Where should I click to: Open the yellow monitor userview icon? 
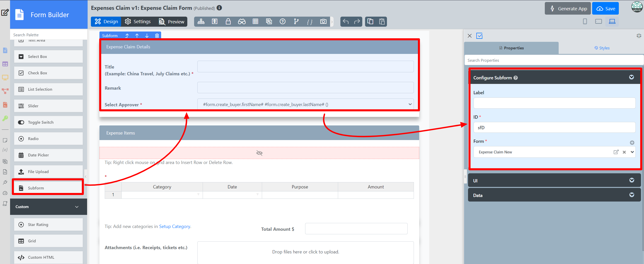point(5,77)
